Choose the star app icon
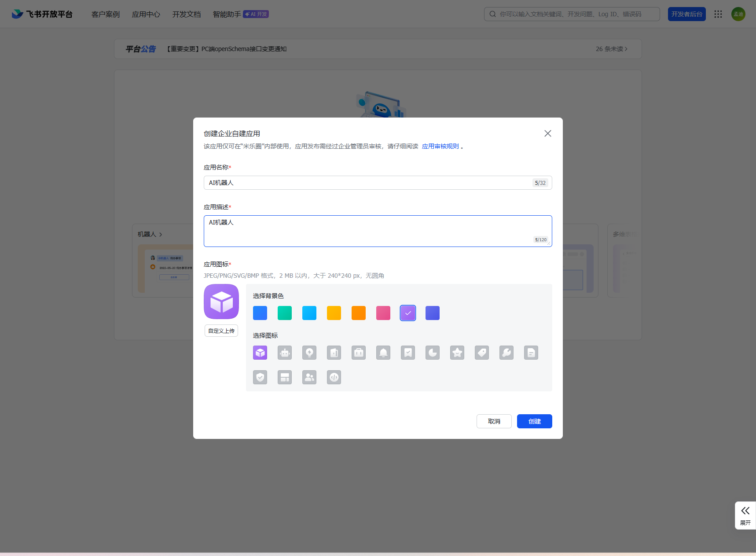This screenshot has height=556, width=756. pyautogui.click(x=457, y=353)
